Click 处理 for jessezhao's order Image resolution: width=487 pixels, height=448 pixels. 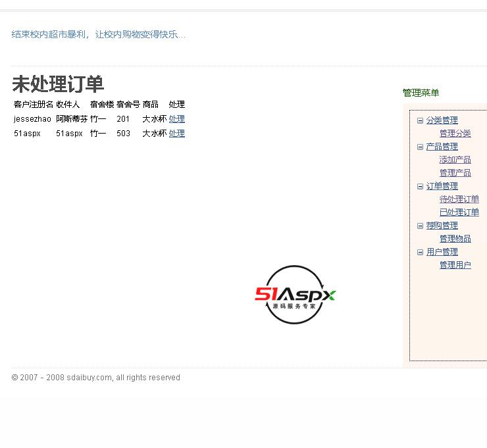[x=176, y=119]
